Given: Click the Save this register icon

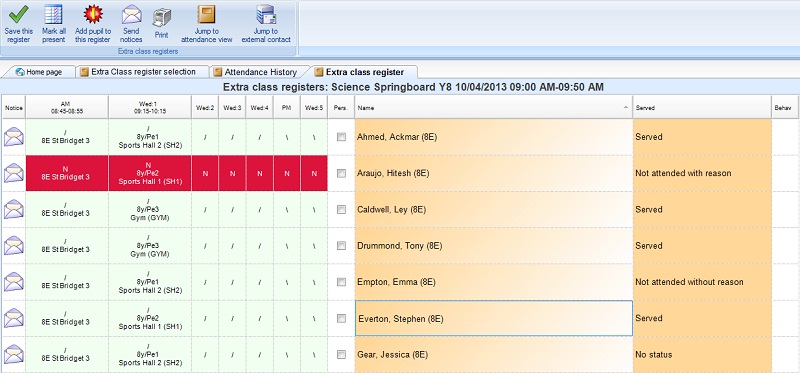Looking at the screenshot, I should [x=19, y=15].
